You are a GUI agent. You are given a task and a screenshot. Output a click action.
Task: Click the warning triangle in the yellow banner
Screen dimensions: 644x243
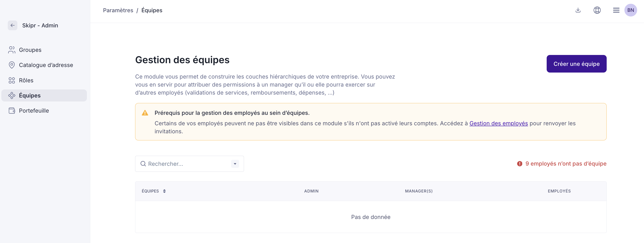(x=145, y=113)
